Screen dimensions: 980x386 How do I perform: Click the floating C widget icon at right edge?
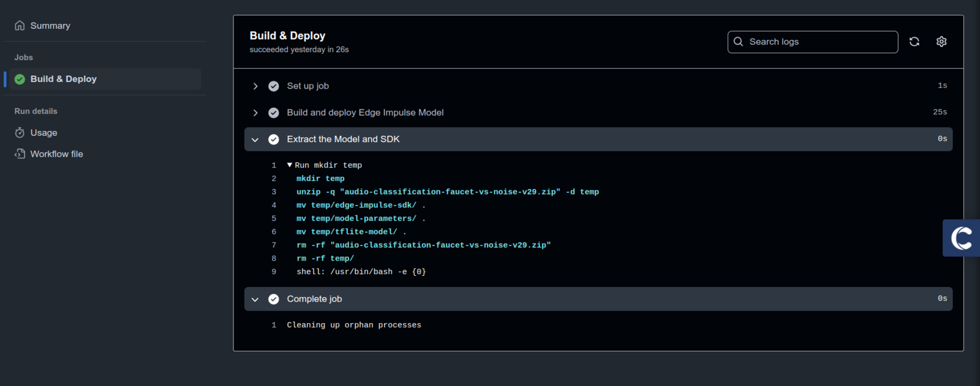click(961, 238)
